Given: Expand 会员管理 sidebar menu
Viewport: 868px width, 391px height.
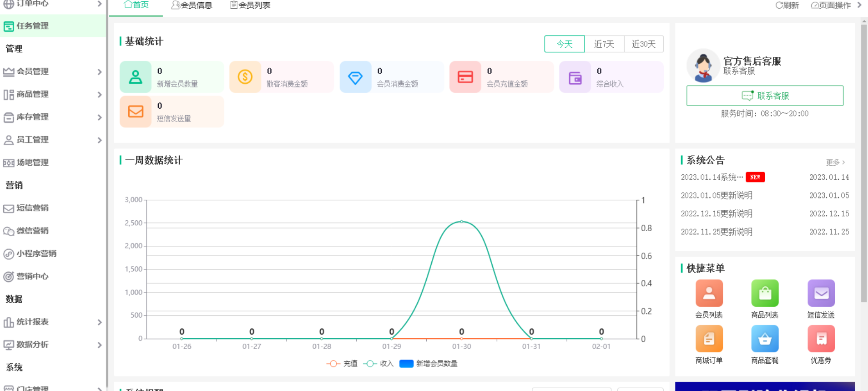Looking at the screenshot, I should [x=52, y=71].
